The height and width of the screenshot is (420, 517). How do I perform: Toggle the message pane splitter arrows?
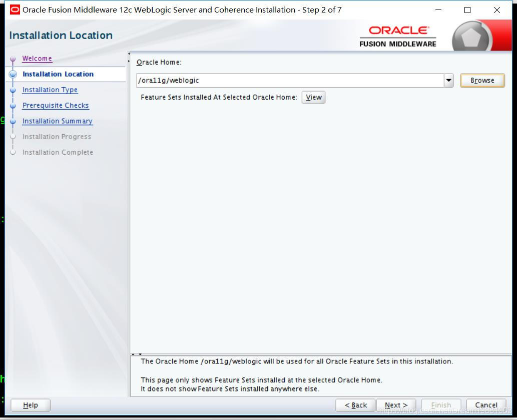pos(137,354)
